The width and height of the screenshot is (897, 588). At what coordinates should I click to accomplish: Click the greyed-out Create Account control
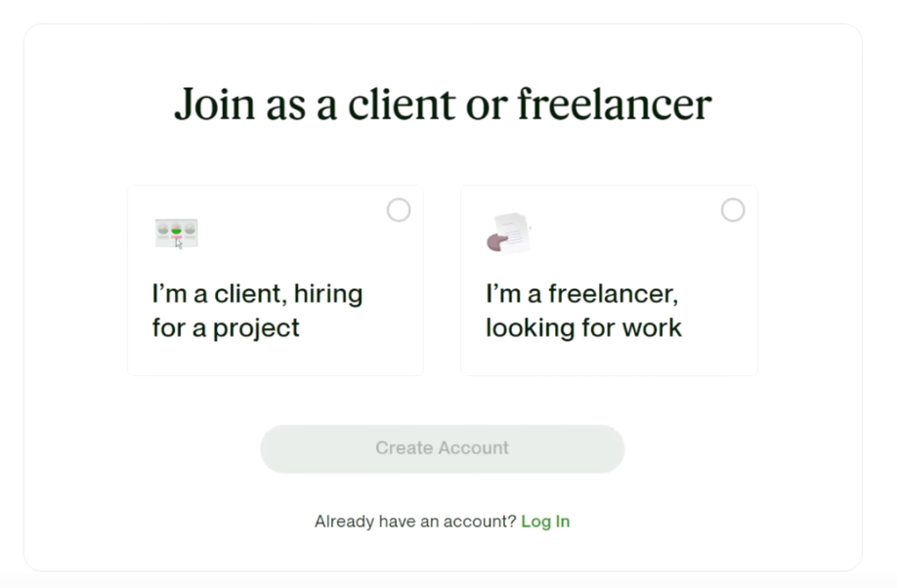point(442,447)
